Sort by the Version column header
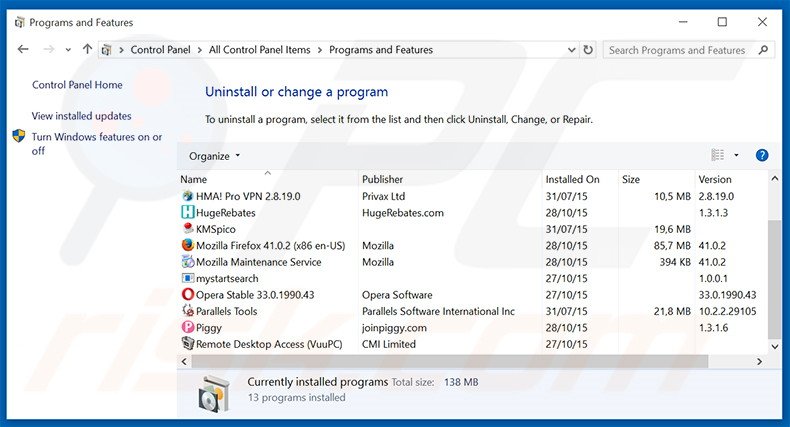790x427 pixels. (x=715, y=179)
